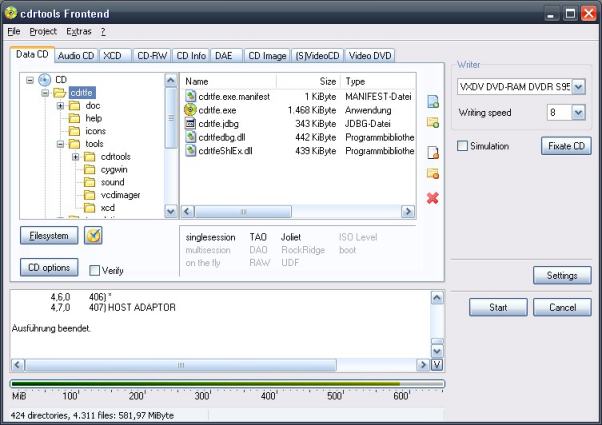Image resolution: width=602 pixels, height=425 pixels.
Task: Click the sound folder icon
Action: pos(89,182)
